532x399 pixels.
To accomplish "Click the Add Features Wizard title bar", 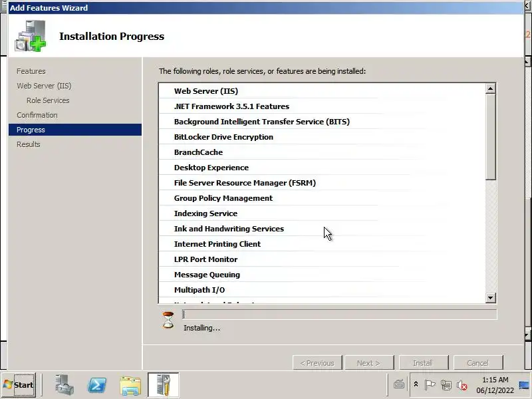I will point(266,8).
